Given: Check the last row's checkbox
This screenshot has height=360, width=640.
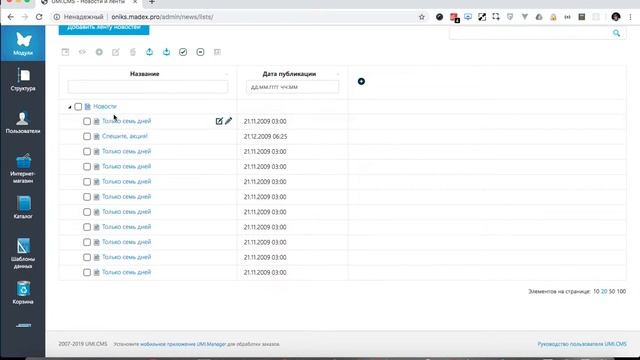Looking at the screenshot, I should 87,272.
